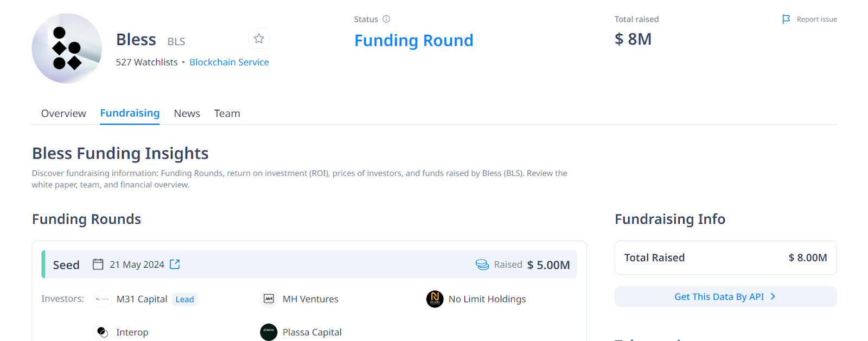The image size is (868, 341).
Task: Click the Bless project logo
Action: (x=67, y=48)
